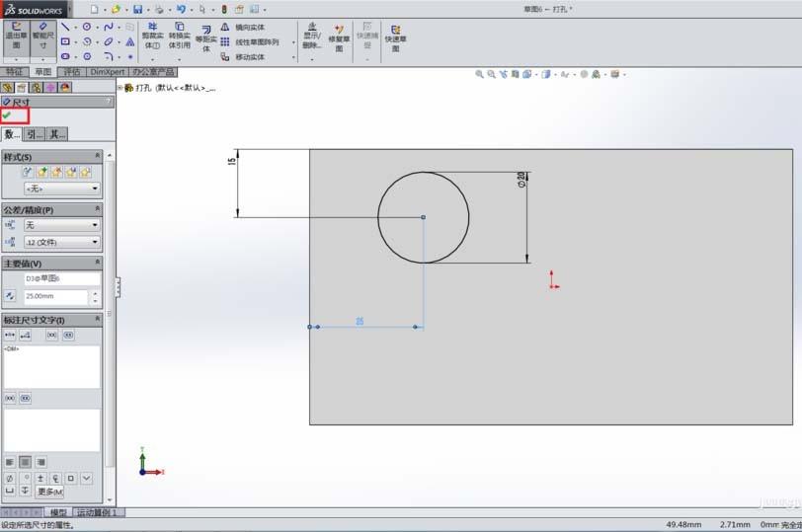Open the Motion Study 1 (运动算例 1) tab
This screenshot has height=532, width=802.
tap(98, 512)
